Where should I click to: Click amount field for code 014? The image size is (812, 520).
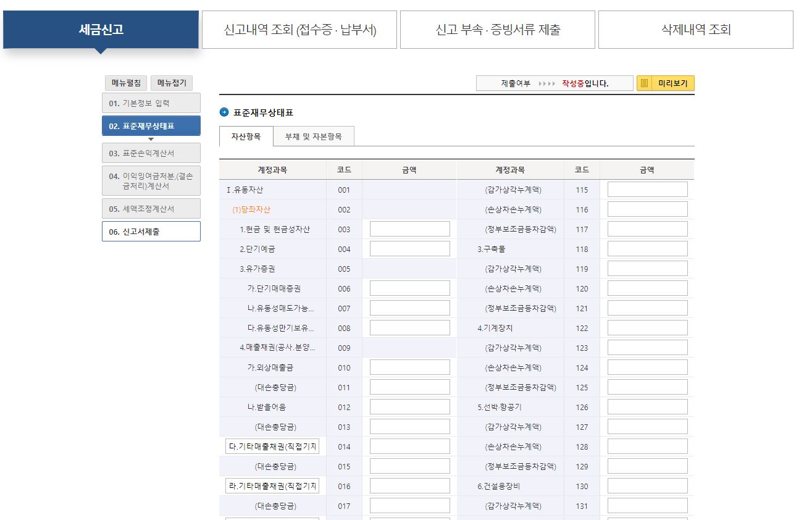[410, 447]
